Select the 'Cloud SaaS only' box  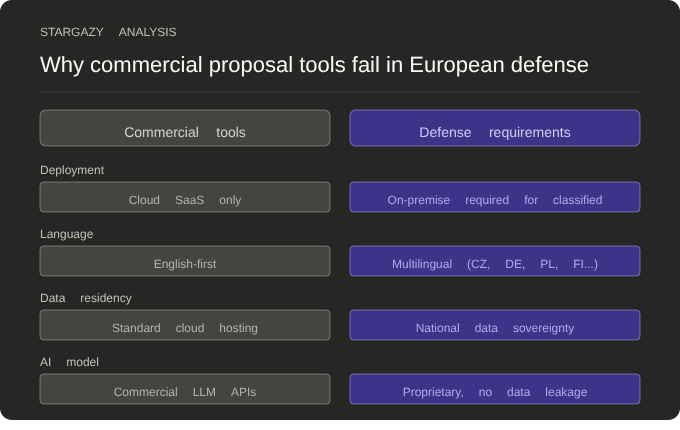185,198
